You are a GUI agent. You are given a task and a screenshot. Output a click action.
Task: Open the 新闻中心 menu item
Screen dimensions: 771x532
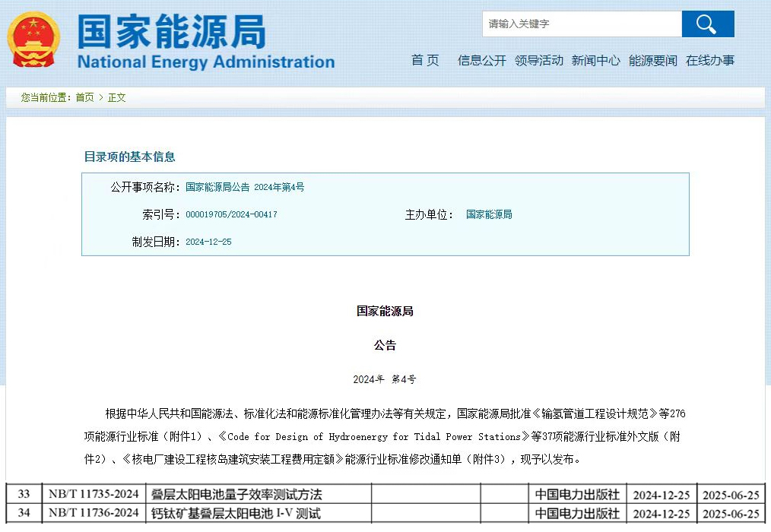click(595, 61)
